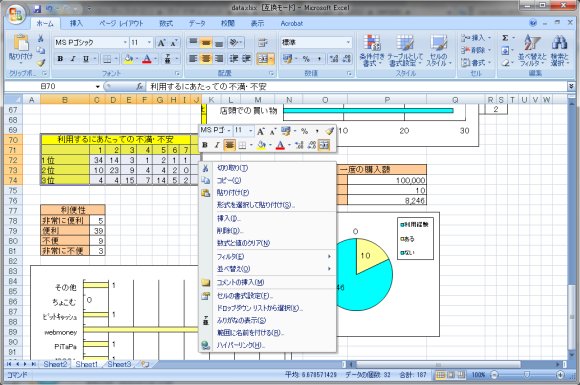Click the Find and Select binoculars
Image resolution: width=580 pixels, height=385 pixels.
point(560,50)
